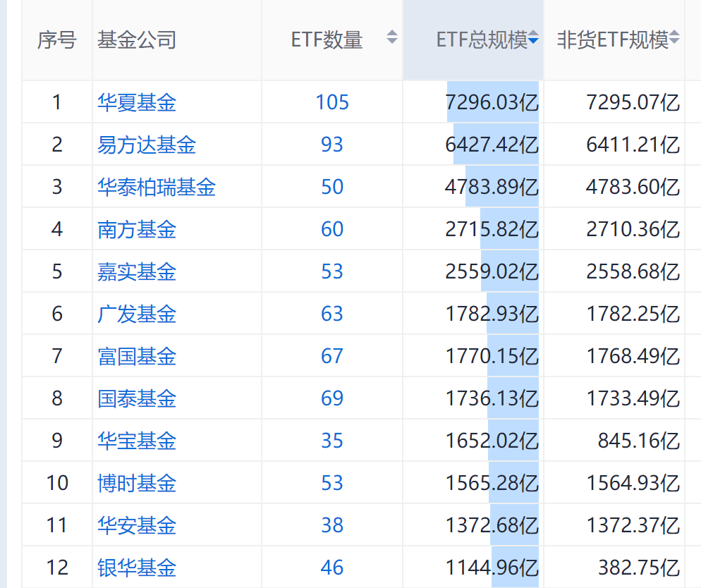
Task: Open 嘉实基金 company link
Action: point(137,271)
